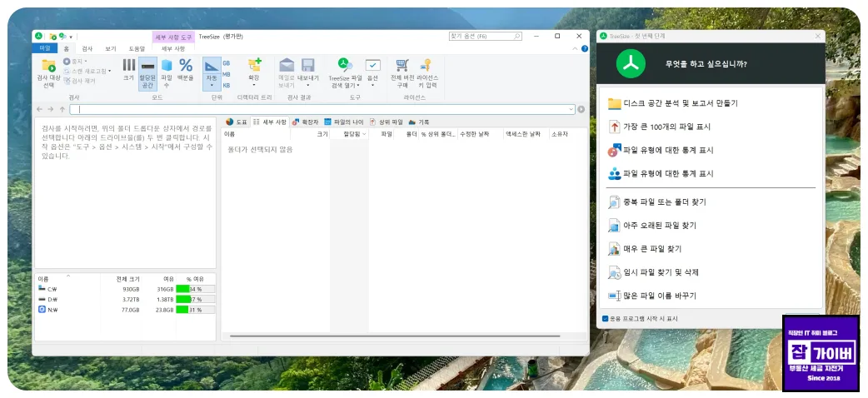
Task: Select the N:\ drive row
Action: point(125,310)
